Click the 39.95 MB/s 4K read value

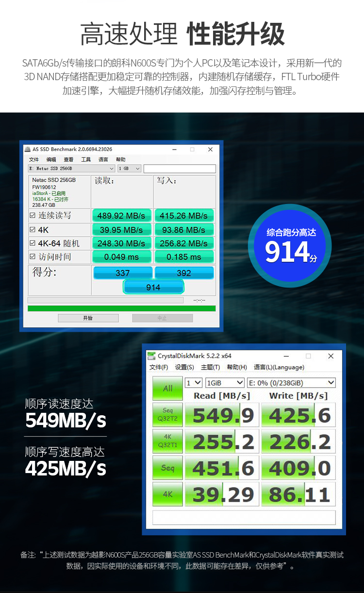(x=121, y=229)
